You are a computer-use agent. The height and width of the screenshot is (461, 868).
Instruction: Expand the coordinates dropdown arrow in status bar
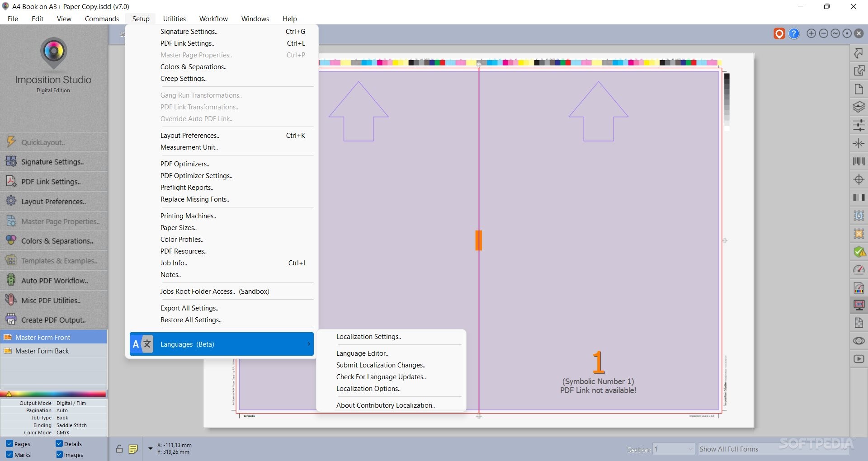(150, 448)
